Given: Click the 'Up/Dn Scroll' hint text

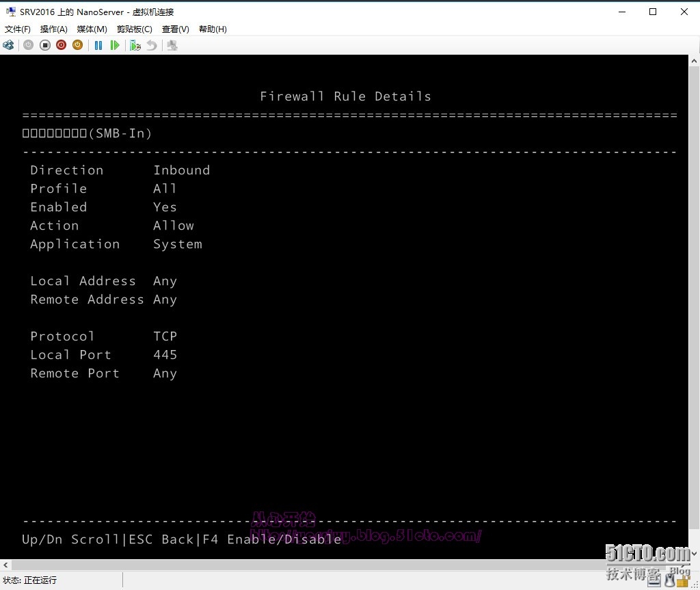Looking at the screenshot, I should (70, 539).
